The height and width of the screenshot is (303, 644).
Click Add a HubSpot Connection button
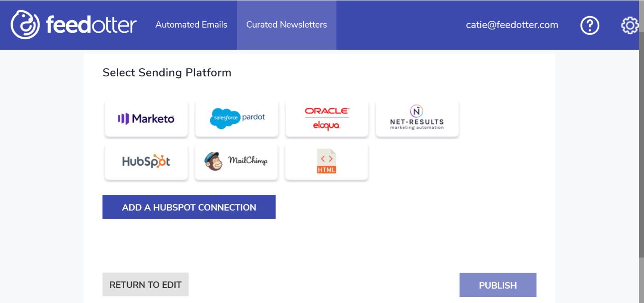[x=189, y=207]
